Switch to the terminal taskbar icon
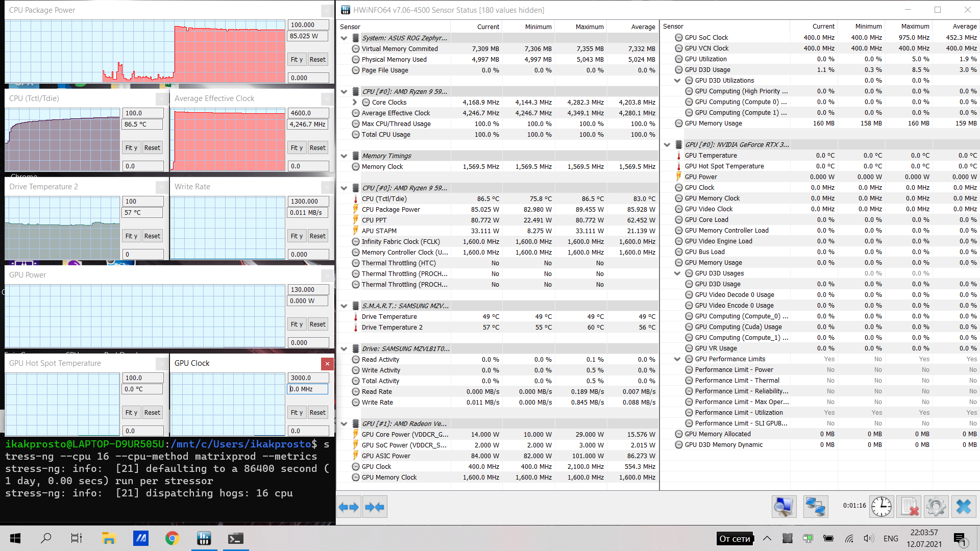This screenshot has height=551, width=980. (235, 538)
